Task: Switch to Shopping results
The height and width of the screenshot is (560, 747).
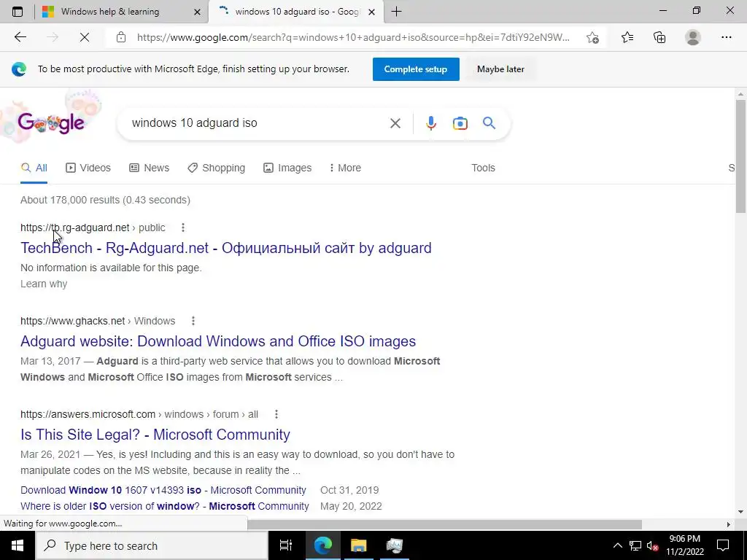Action: coord(216,168)
